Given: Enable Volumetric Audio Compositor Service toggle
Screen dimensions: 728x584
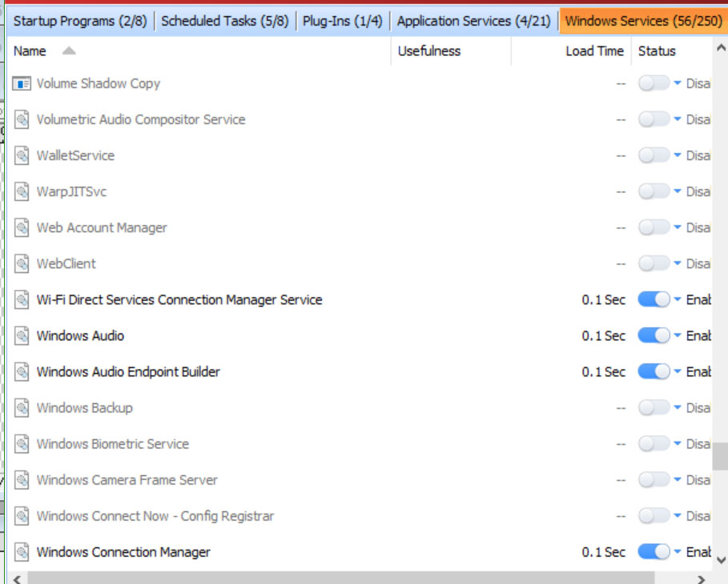Looking at the screenshot, I should click(654, 119).
